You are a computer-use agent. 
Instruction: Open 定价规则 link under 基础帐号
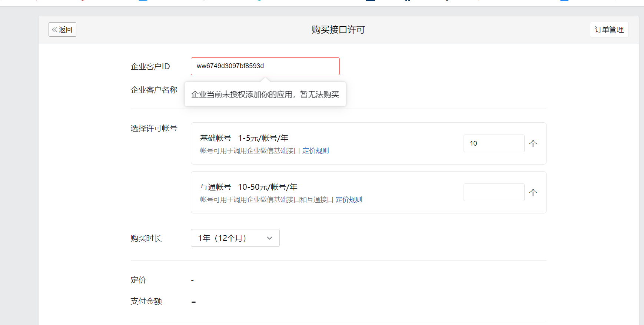[315, 151]
